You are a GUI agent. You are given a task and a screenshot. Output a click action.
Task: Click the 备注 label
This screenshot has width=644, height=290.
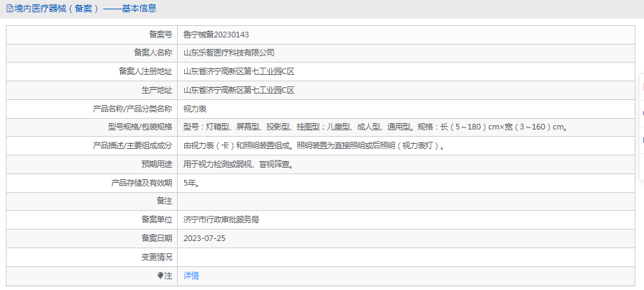click(x=164, y=201)
